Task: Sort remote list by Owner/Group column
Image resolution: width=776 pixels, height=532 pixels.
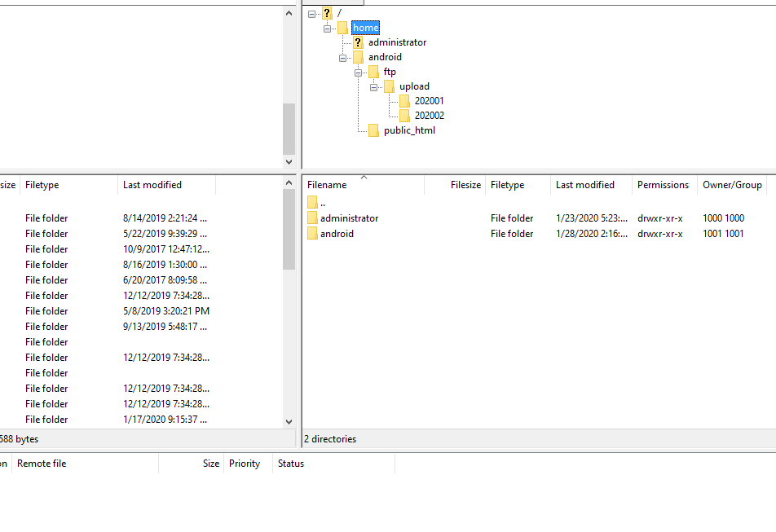Action: click(732, 185)
